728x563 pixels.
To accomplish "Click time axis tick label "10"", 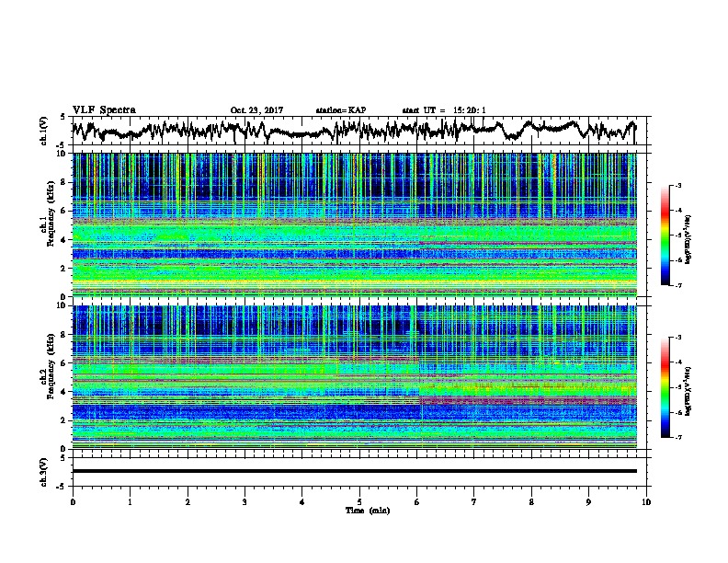I will coord(646,502).
